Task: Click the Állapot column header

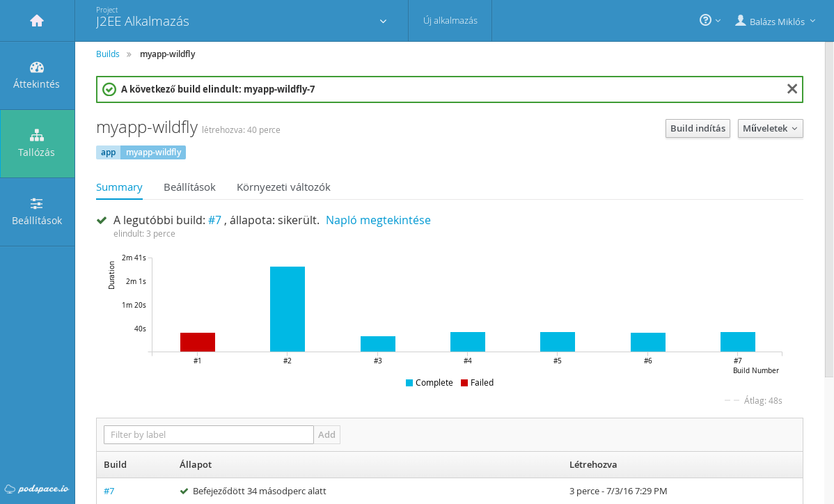Action: 195,464
